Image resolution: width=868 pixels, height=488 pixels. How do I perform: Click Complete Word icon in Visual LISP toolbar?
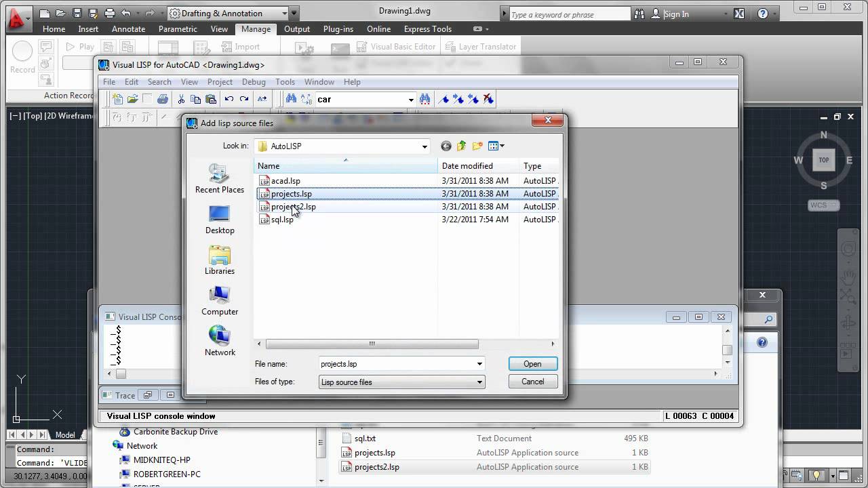[x=262, y=99]
